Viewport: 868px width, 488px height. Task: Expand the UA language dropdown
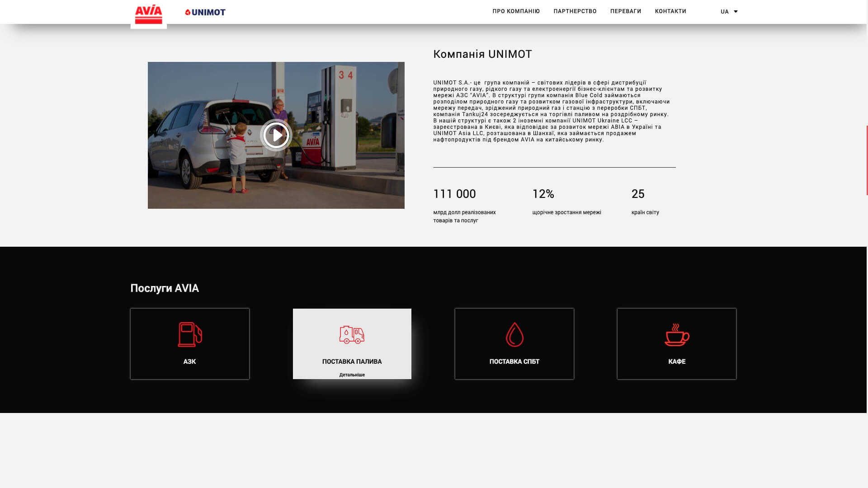[729, 12]
